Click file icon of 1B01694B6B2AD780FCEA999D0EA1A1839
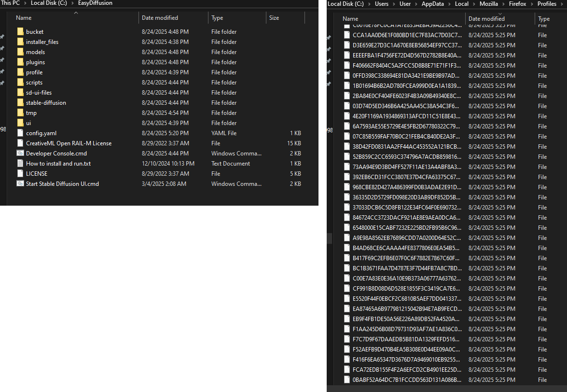This screenshot has height=392, width=567. [347, 86]
